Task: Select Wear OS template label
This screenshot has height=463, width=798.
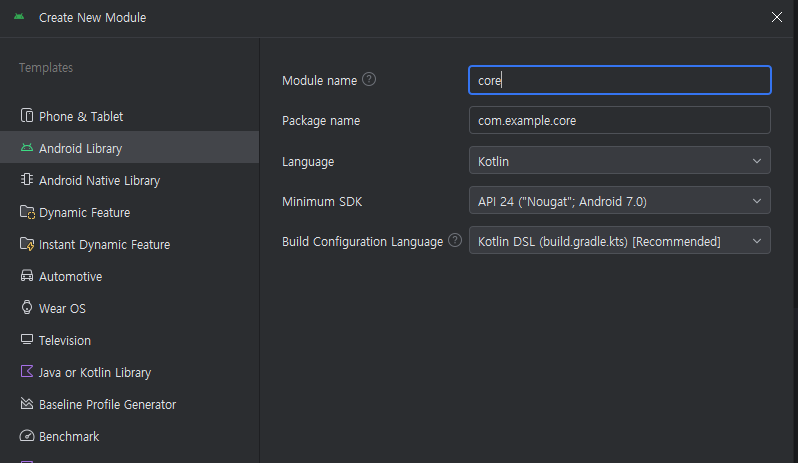Action: (62, 309)
